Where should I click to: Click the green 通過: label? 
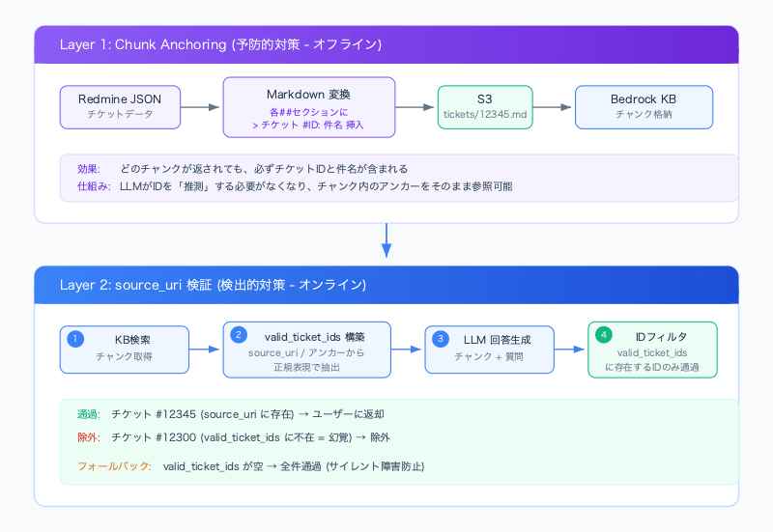tap(89, 414)
